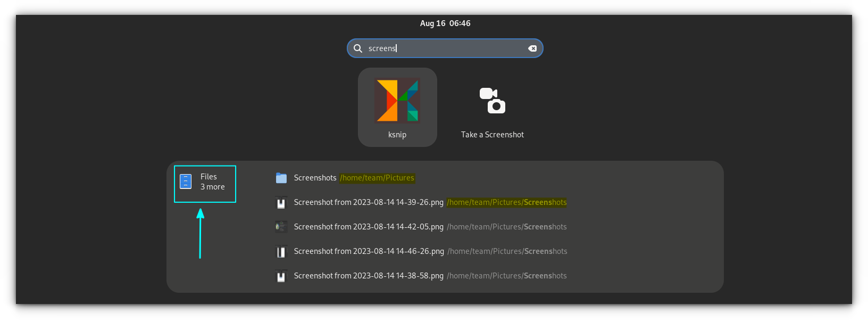The width and height of the screenshot is (868, 321).
Task: Open the clock showing Aug 16 06:46
Action: [x=445, y=23]
